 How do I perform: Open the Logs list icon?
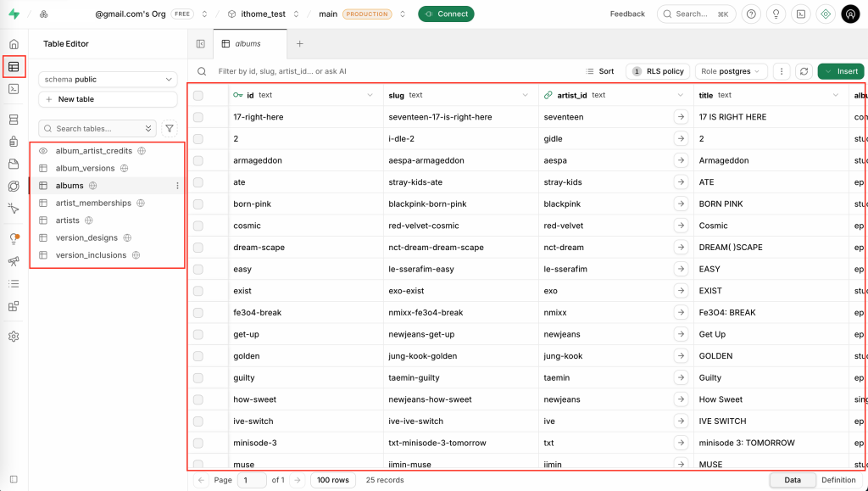pos(14,283)
